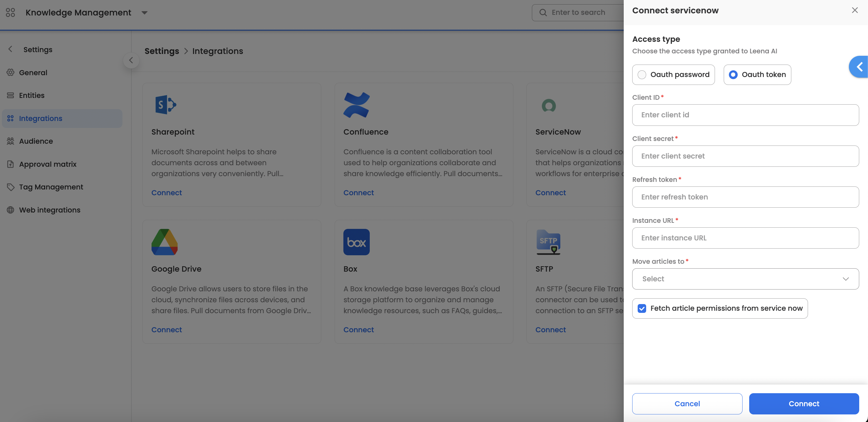Select the Oauth password radio option
This screenshot has width=868, height=422.
pos(642,75)
